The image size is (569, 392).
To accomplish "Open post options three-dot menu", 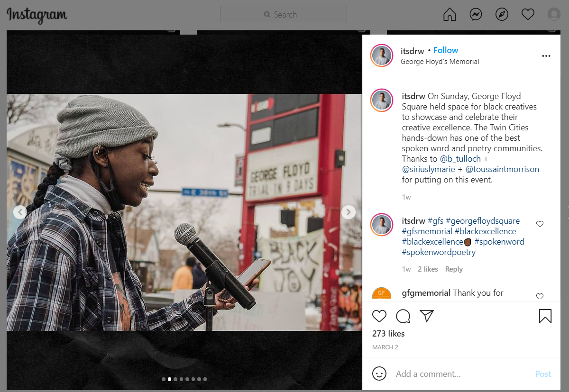I will click(x=546, y=56).
